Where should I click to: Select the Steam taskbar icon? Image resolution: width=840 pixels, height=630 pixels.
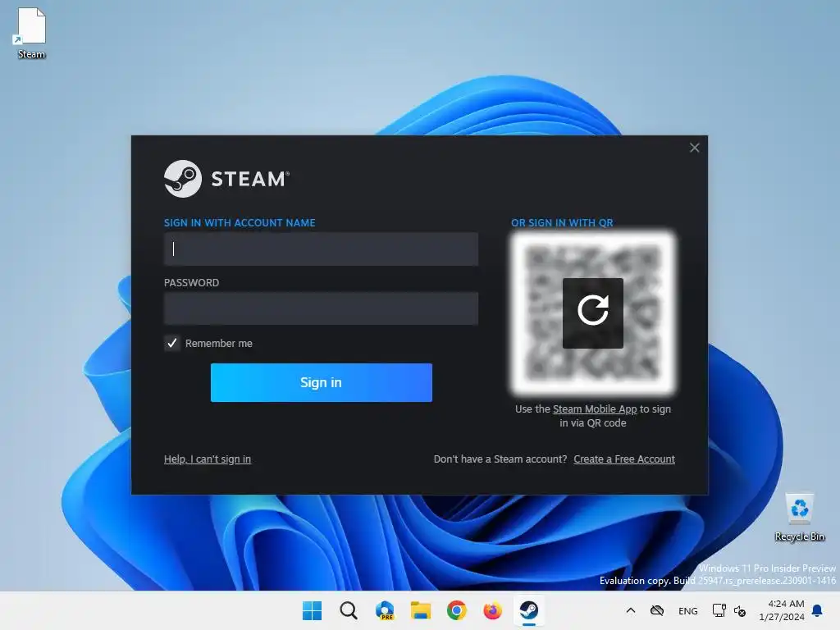(x=529, y=610)
